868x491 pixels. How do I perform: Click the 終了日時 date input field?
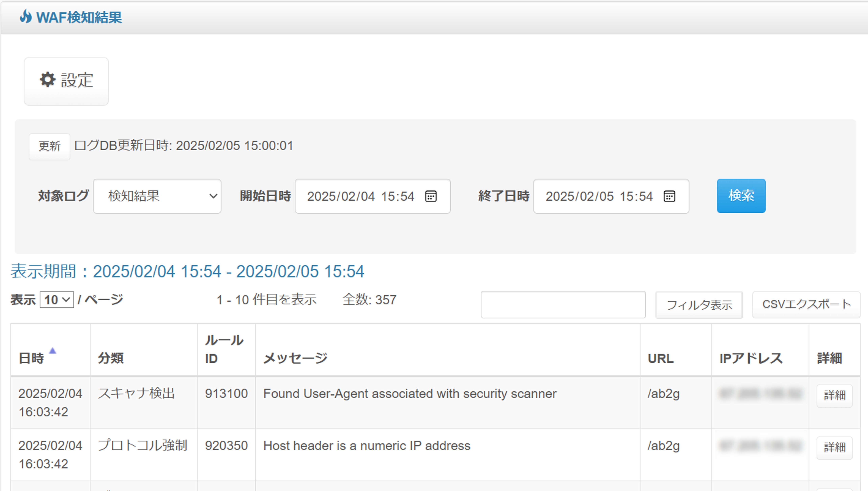click(611, 196)
